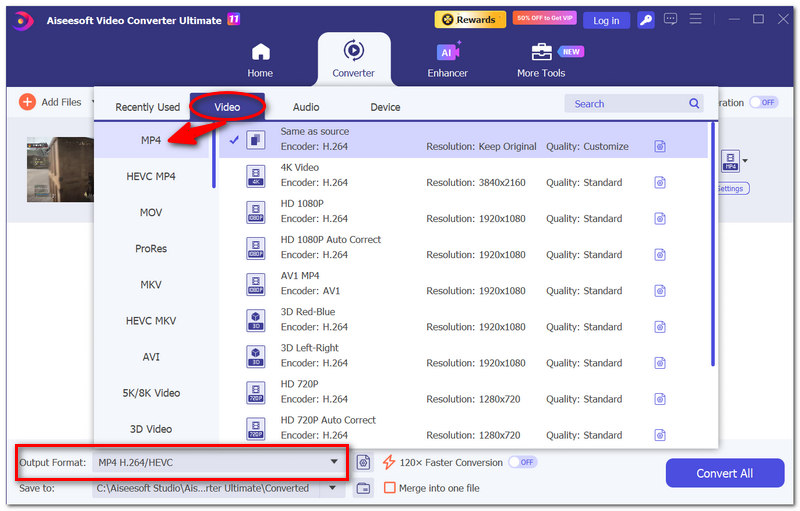Choose MKV in the format list

pos(151,285)
